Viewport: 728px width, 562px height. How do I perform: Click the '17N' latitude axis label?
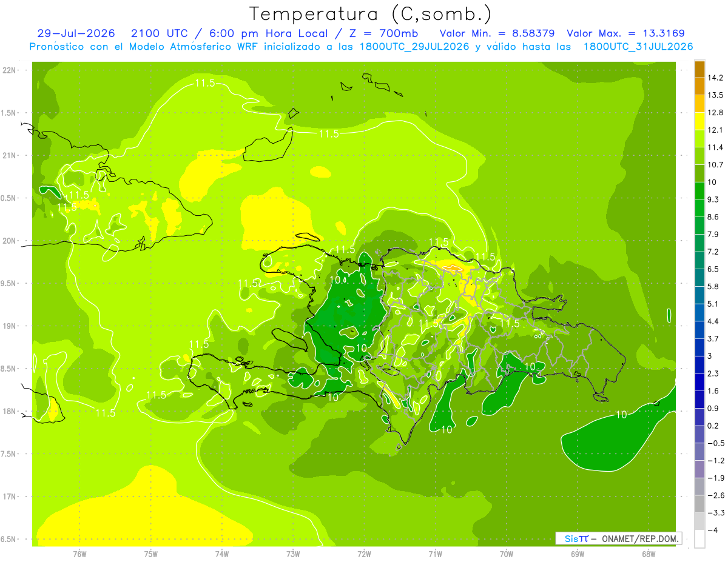coord(10,497)
